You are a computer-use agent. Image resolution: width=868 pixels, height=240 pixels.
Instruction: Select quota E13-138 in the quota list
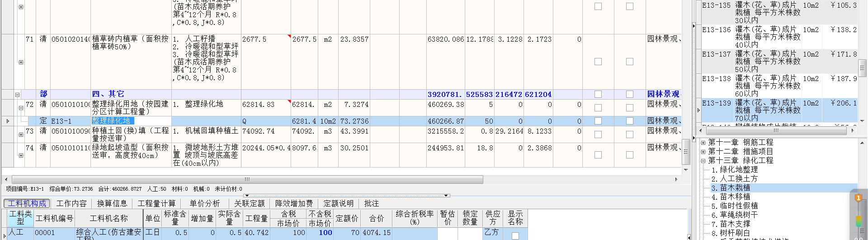[x=779, y=86]
